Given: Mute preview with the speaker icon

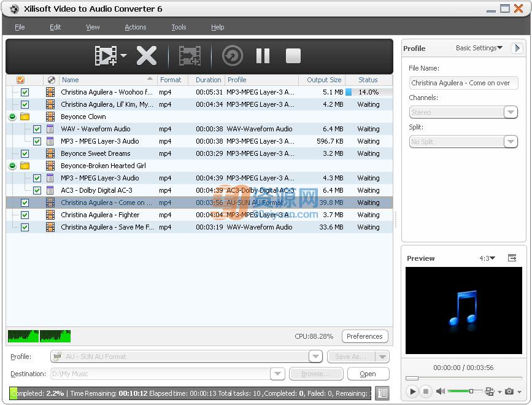Looking at the screenshot, I should click(441, 391).
